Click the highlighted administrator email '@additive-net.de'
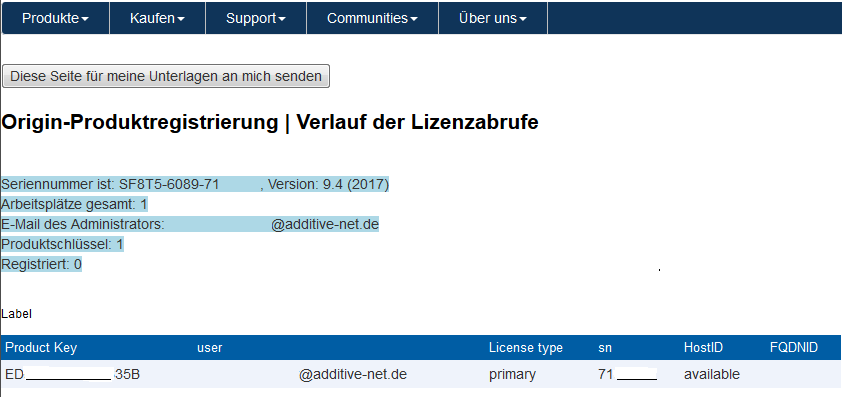 (325, 225)
